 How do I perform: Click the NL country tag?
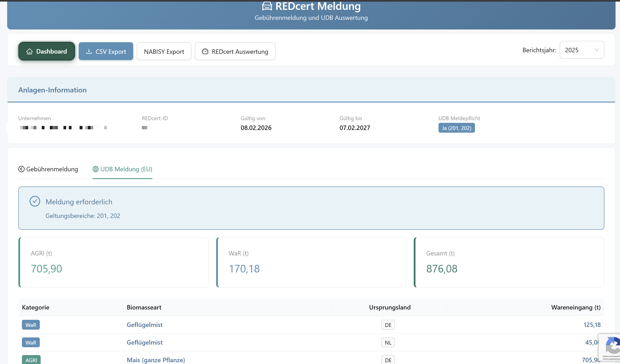tap(388, 342)
